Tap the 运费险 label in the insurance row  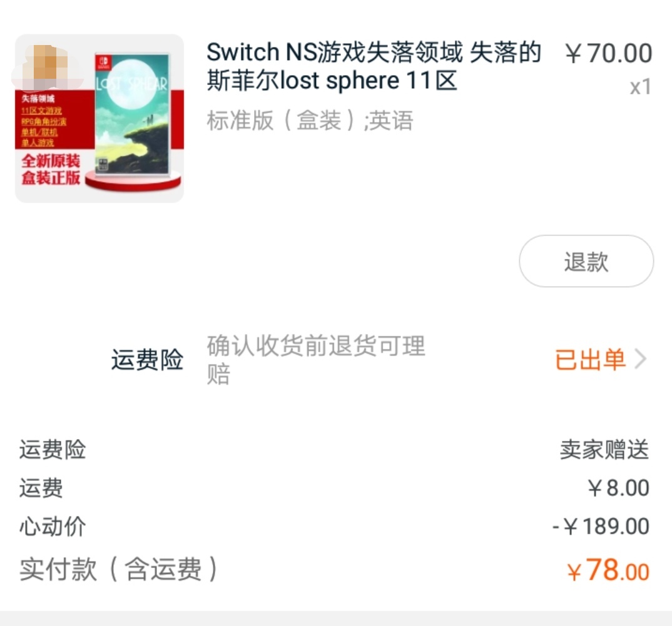click(x=147, y=359)
